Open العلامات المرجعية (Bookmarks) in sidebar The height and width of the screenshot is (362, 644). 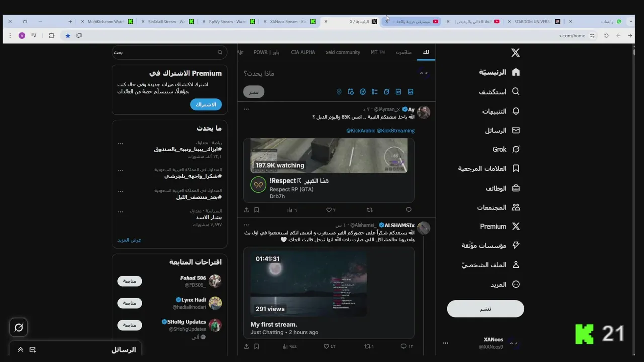tap(489, 168)
